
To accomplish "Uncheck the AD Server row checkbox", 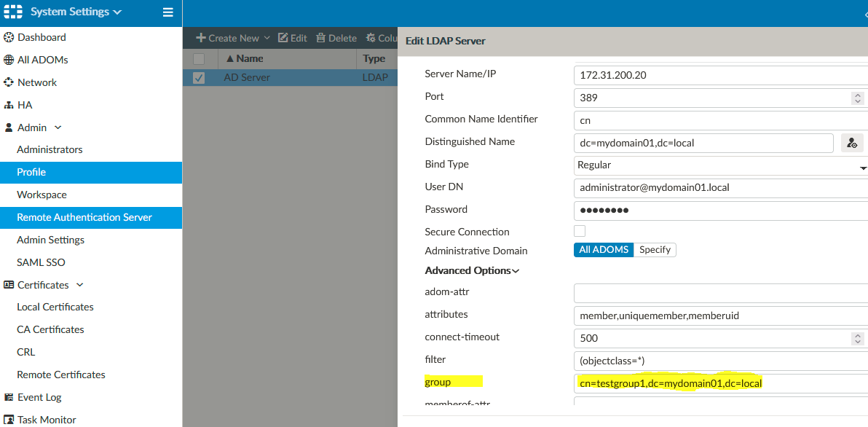I will click(x=199, y=78).
